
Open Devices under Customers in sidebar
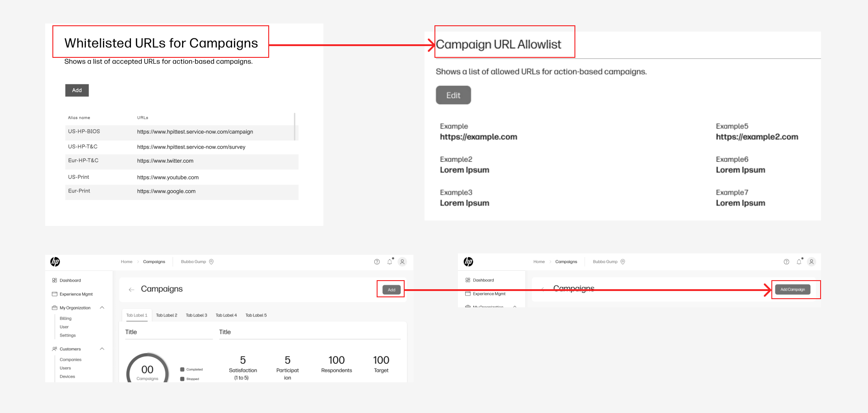click(x=67, y=376)
